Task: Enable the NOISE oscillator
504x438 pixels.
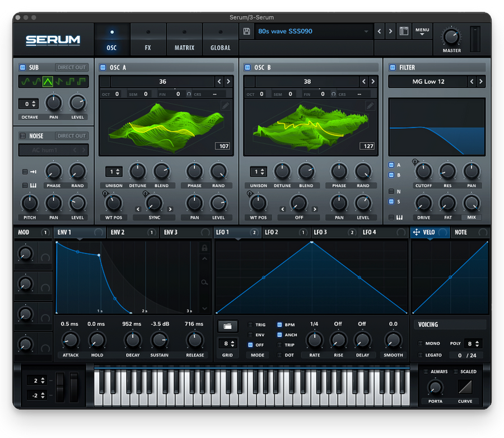Action: [22, 136]
